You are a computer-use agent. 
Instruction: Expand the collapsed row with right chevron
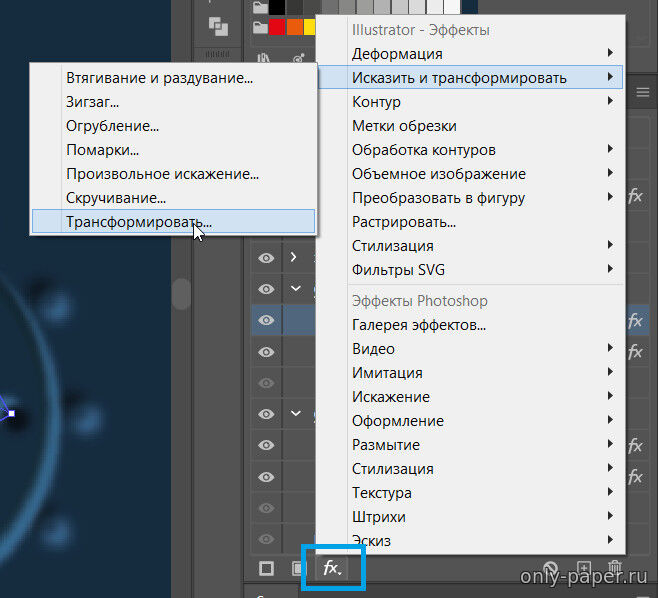(293, 257)
